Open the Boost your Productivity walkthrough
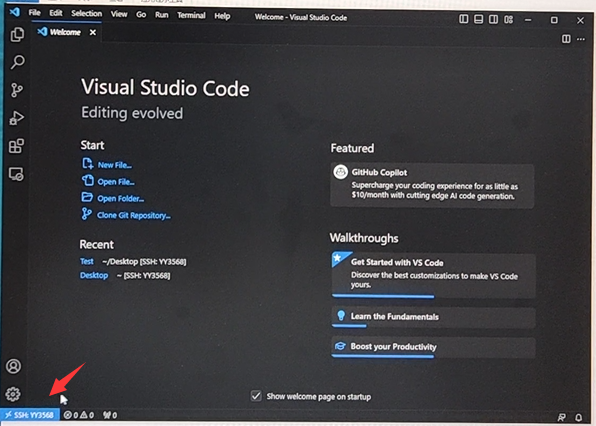Image resolution: width=596 pixels, height=426 pixels. click(433, 347)
